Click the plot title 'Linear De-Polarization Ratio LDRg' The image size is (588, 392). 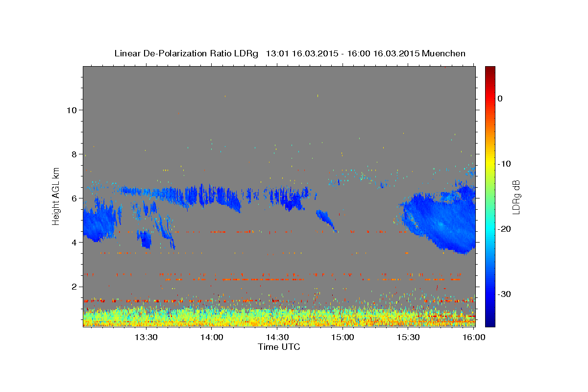click(x=186, y=53)
